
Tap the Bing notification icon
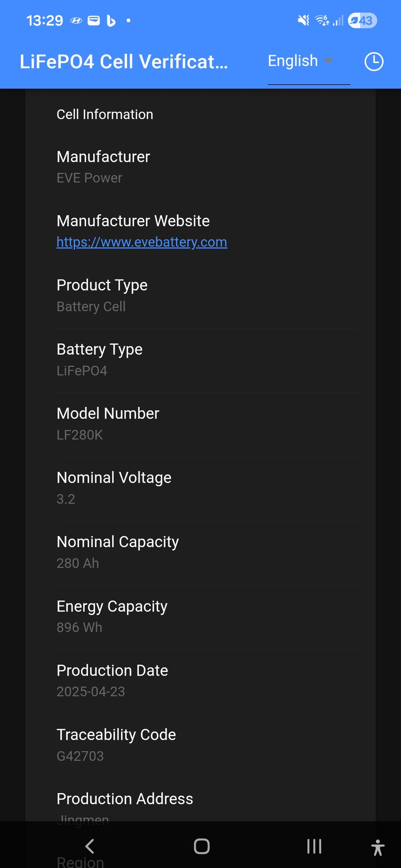pyautogui.click(x=111, y=20)
